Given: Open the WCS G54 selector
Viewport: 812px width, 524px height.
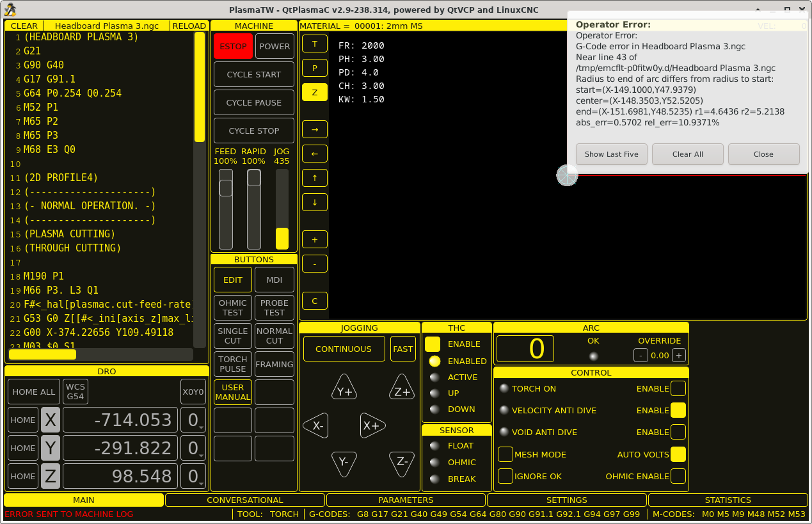Looking at the screenshot, I should (x=76, y=392).
